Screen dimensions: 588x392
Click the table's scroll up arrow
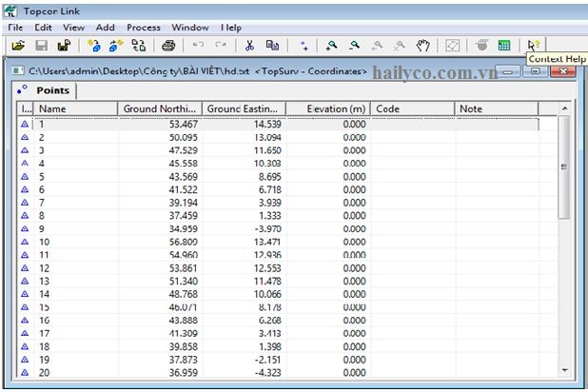(x=564, y=108)
